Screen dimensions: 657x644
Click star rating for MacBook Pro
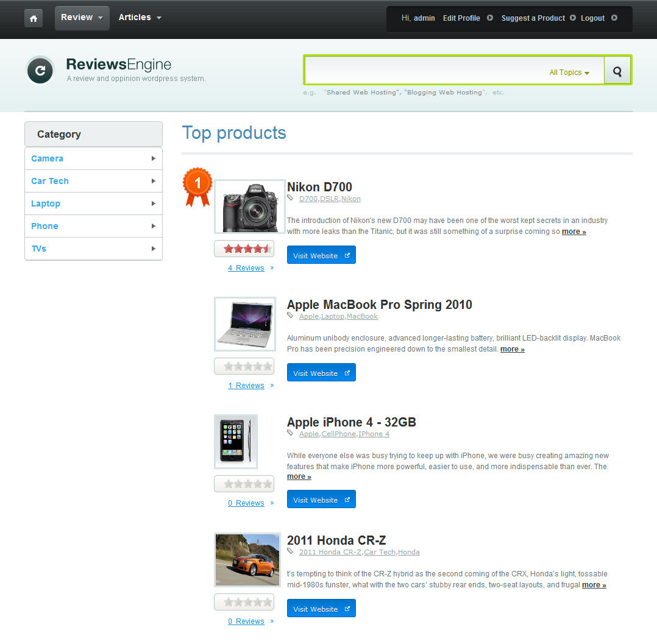coord(244,366)
